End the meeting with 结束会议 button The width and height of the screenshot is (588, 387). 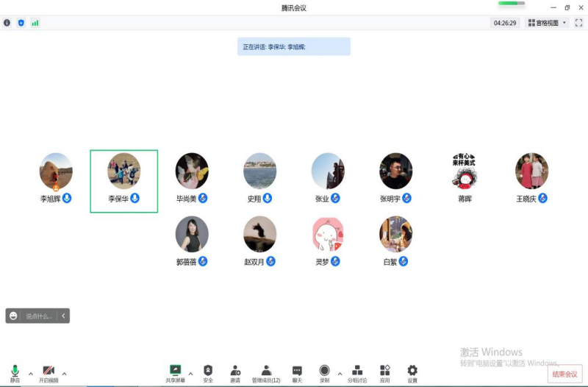click(564, 374)
